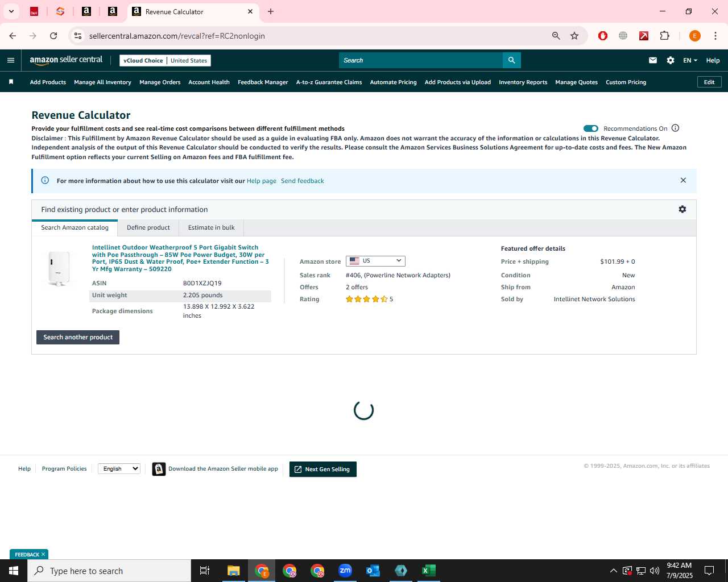This screenshot has height=582, width=728.
Task: Click the Edit favorites bar button
Action: point(709,82)
